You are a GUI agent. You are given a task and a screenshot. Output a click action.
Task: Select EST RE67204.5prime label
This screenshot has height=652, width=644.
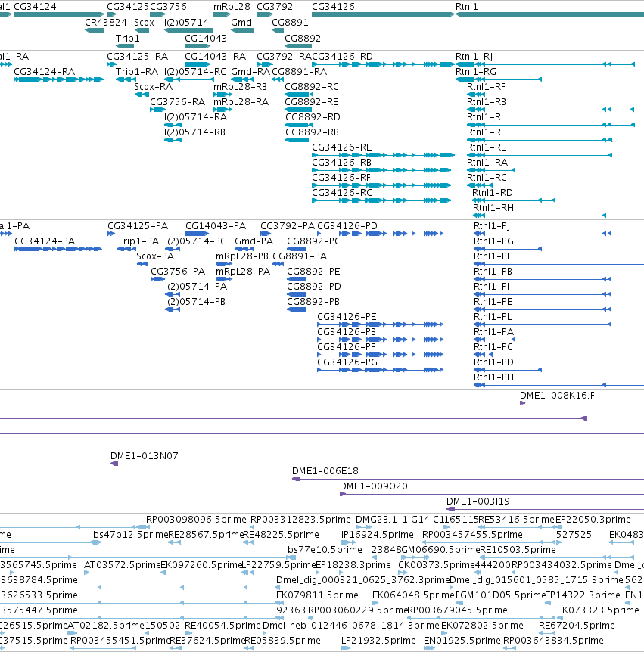577,626
